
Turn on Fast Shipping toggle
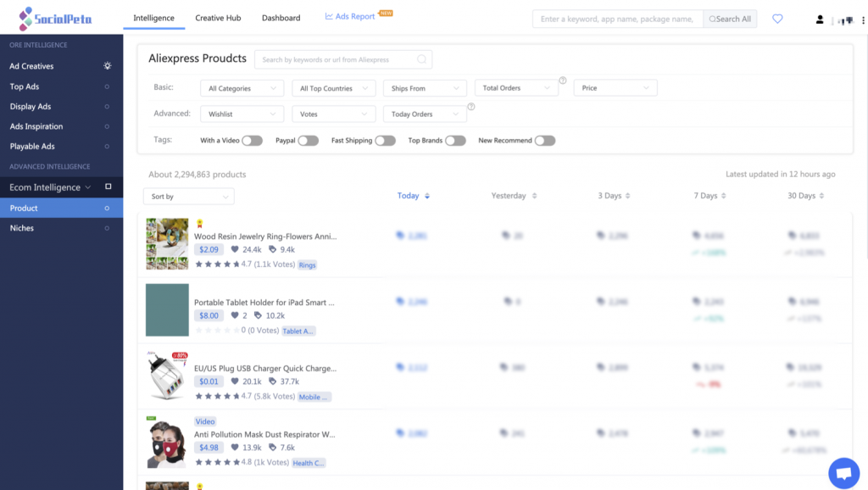[x=386, y=141]
